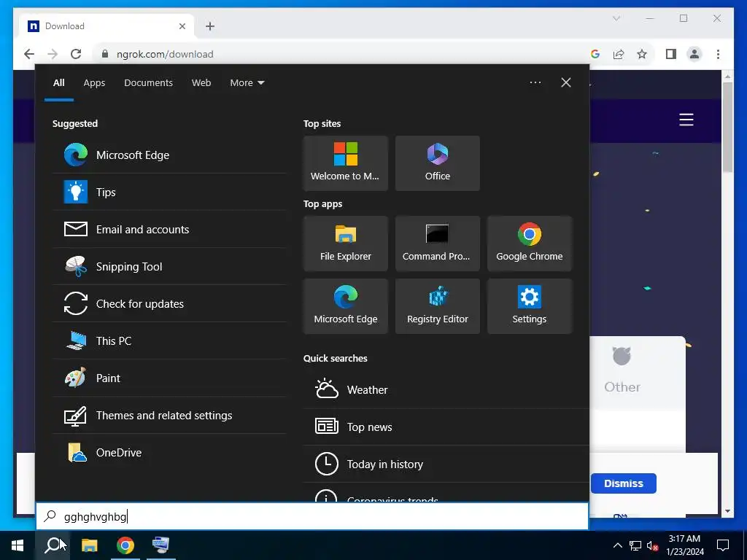
Task: Switch to Chrome in the taskbar
Action: tap(125, 545)
